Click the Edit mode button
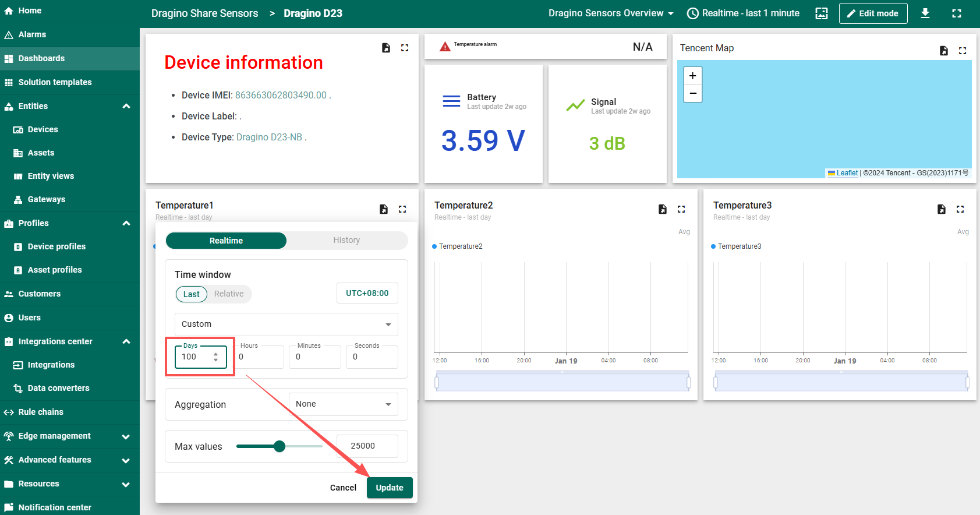This screenshot has width=980, height=515. 872,13
